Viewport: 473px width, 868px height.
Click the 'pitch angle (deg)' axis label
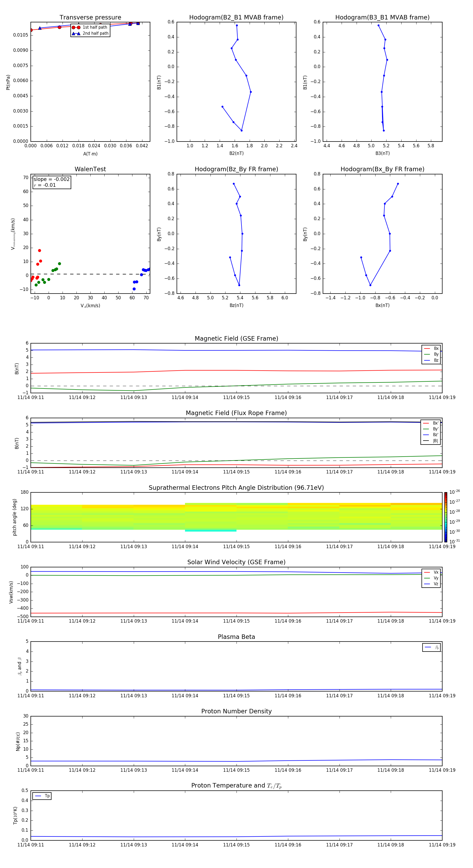[x=14, y=517]
